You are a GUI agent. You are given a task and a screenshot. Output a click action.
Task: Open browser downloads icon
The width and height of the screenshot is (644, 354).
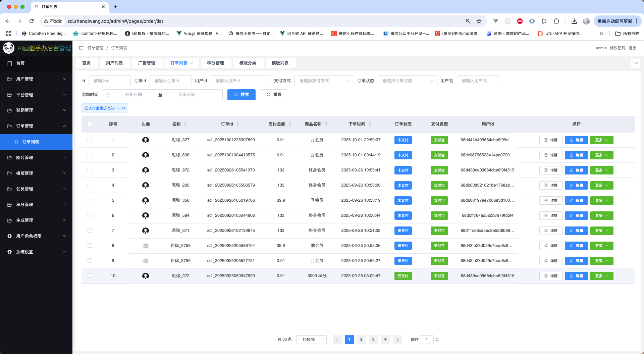click(574, 21)
